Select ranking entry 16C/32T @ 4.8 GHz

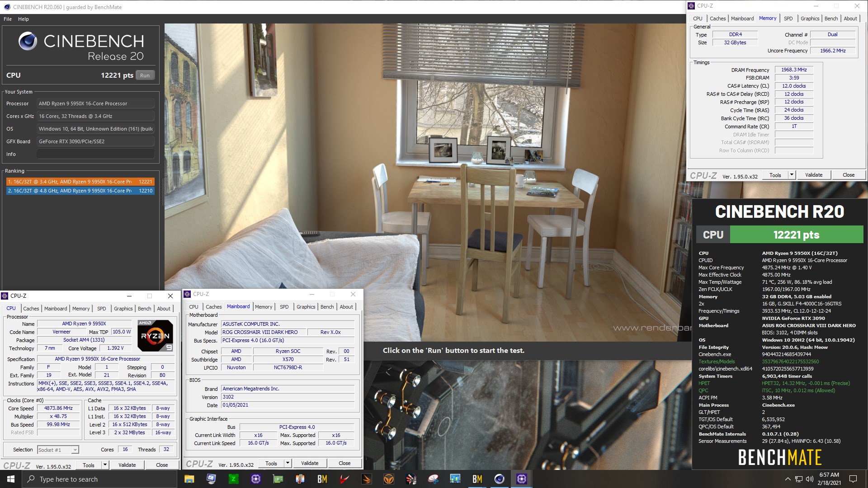point(80,191)
